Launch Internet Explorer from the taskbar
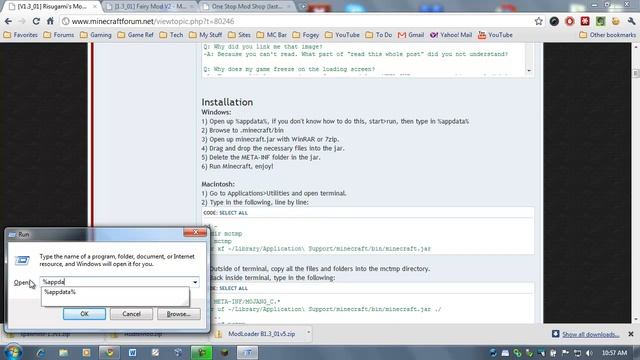This screenshot has width=640, height=360. pyautogui.click(x=41, y=352)
